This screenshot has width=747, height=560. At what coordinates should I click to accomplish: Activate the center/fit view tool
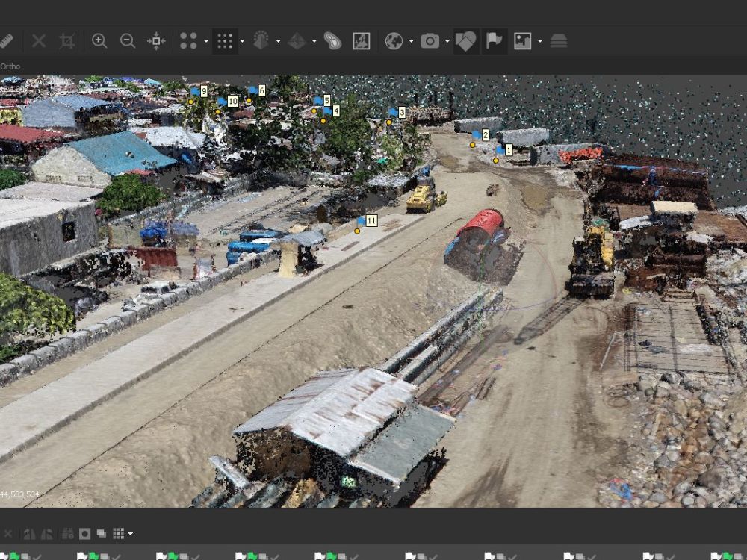(x=157, y=41)
